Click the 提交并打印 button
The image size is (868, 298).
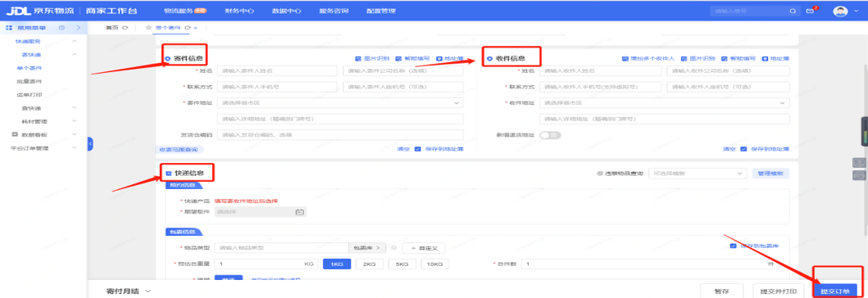pos(779,291)
